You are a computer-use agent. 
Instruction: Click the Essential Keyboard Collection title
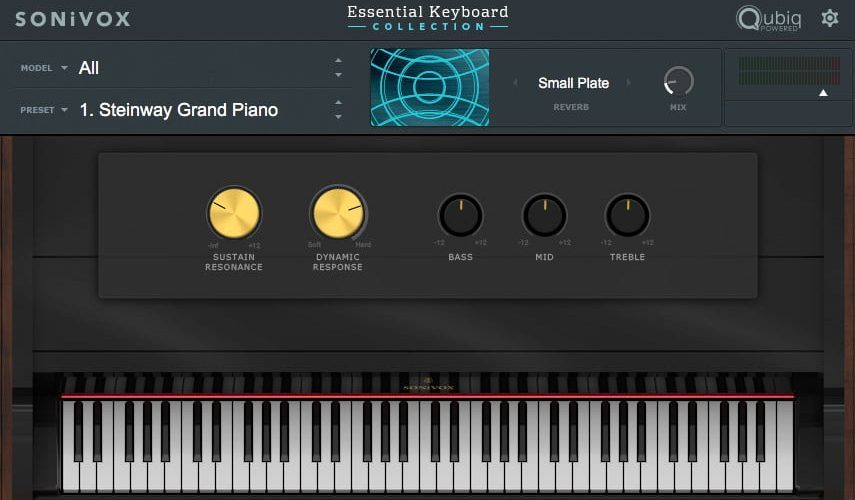pos(428,18)
